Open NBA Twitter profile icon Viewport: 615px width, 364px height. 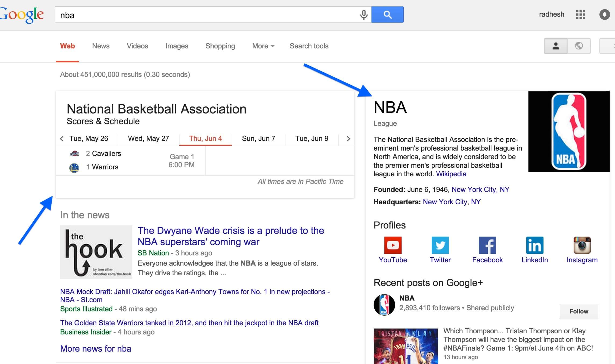pyautogui.click(x=440, y=245)
